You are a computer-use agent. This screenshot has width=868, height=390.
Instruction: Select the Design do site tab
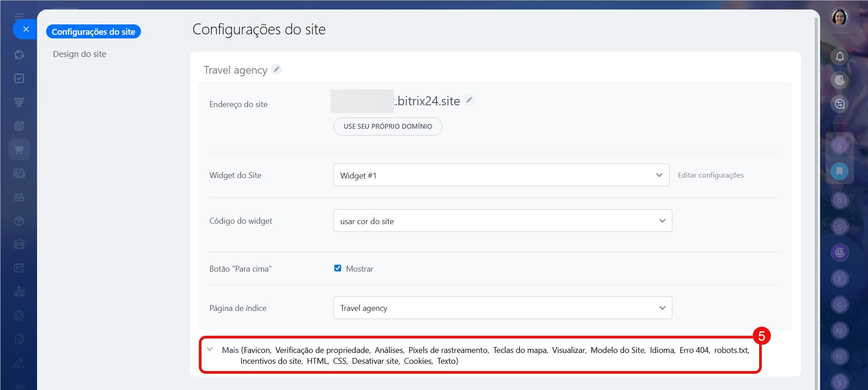click(x=80, y=54)
